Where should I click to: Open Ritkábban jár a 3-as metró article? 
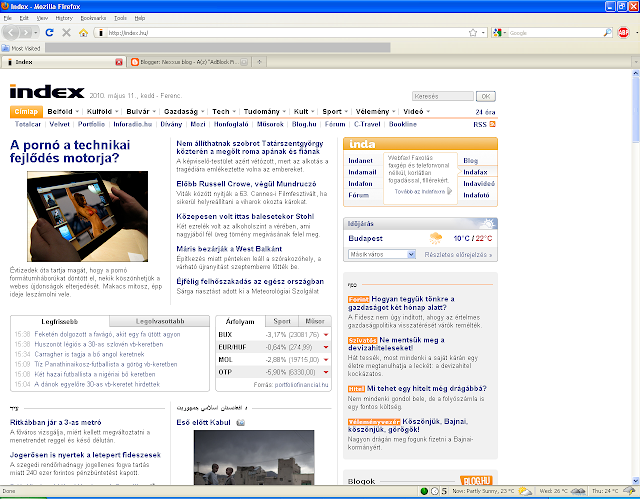56,423
